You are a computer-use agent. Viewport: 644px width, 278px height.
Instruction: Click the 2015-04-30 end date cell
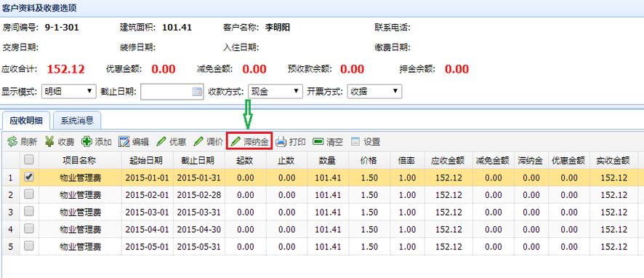[198, 229]
